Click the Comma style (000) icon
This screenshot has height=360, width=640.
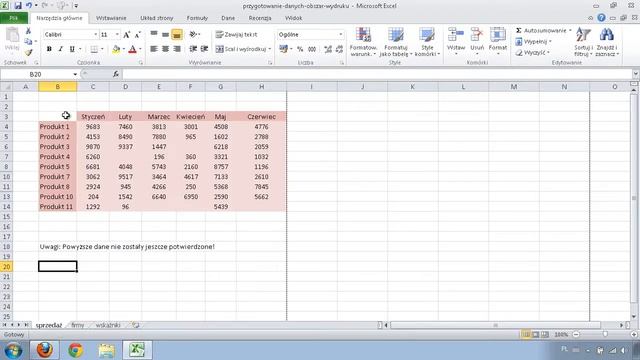(312, 49)
